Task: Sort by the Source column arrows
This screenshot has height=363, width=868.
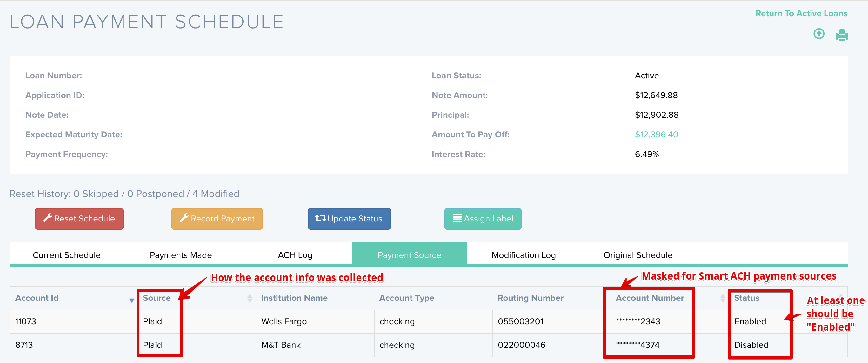Action: click(x=250, y=298)
